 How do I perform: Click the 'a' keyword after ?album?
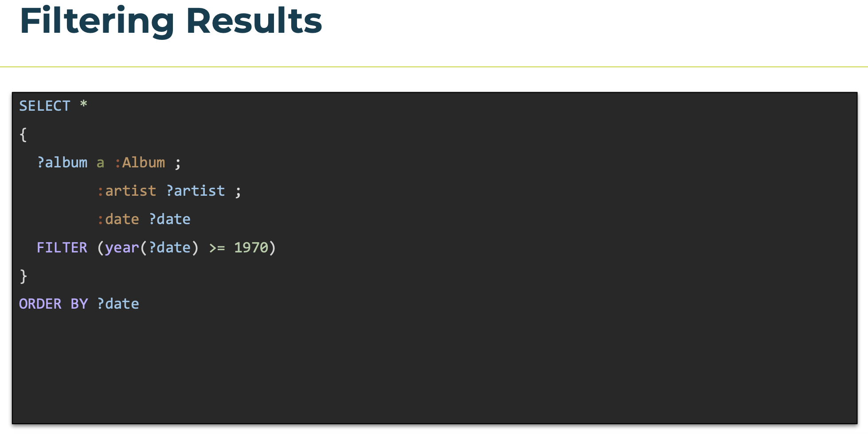(101, 163)
